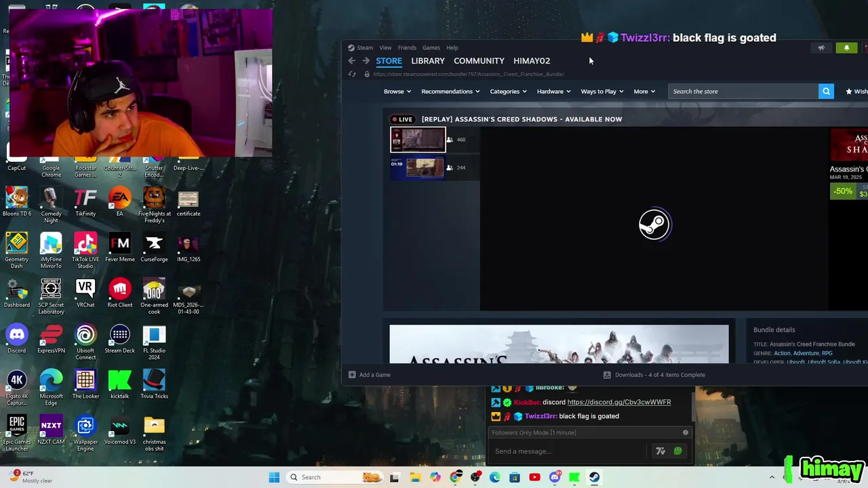Reload the Steam store page
Image resolution: width=868 pixels, height=488 pixels.
point(351,74)
